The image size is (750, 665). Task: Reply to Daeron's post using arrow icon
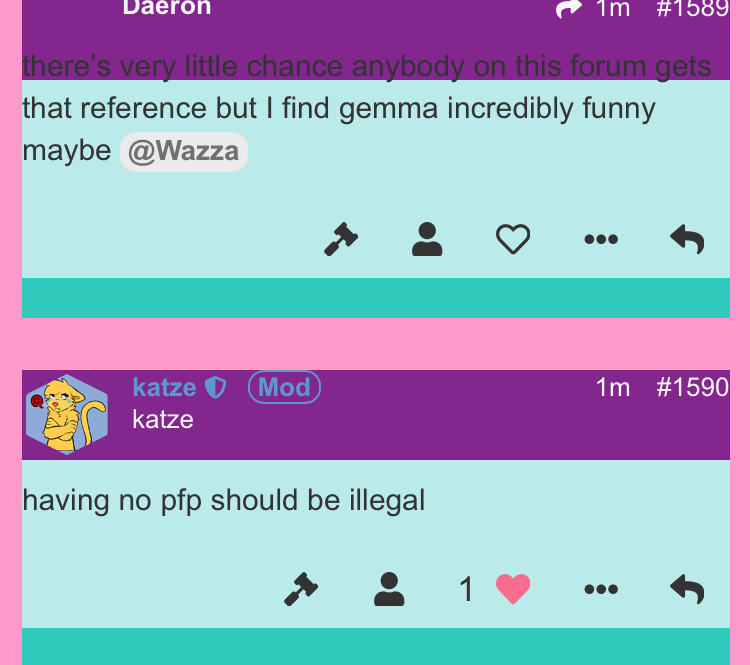[687, 239]
